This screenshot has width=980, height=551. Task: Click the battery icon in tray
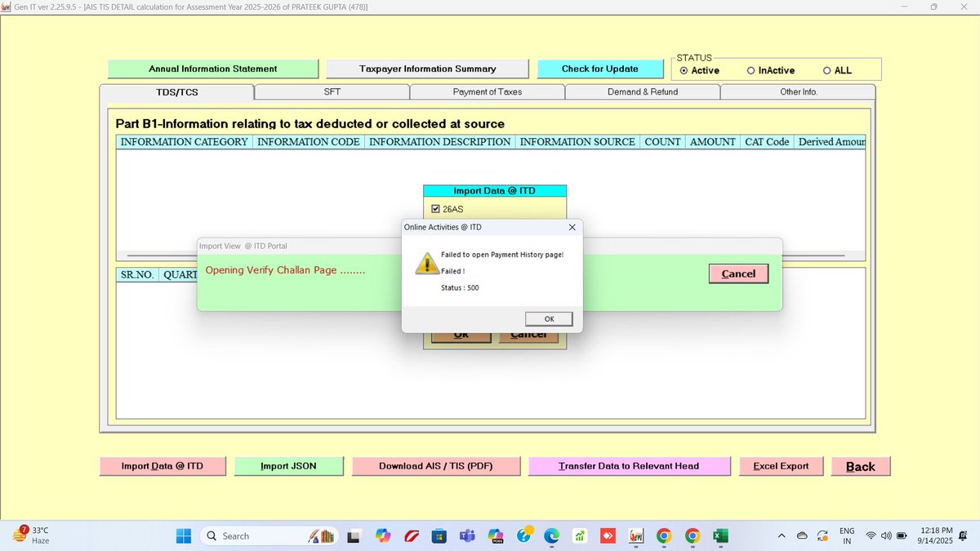902,536
